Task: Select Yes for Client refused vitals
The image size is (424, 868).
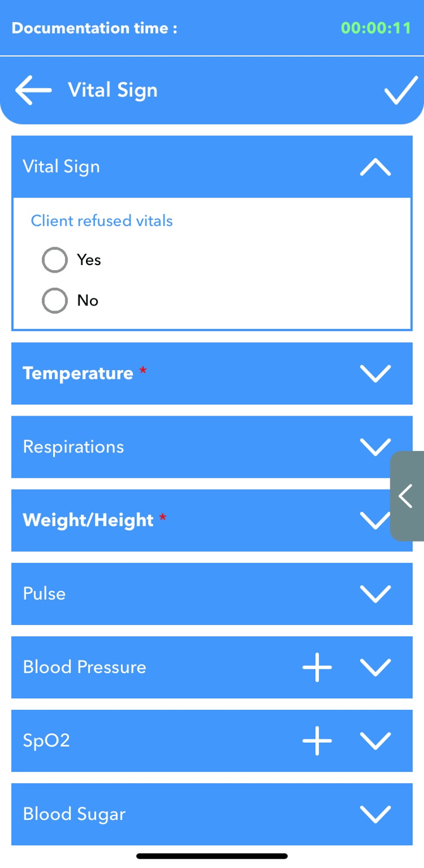Action: (55, 260)
